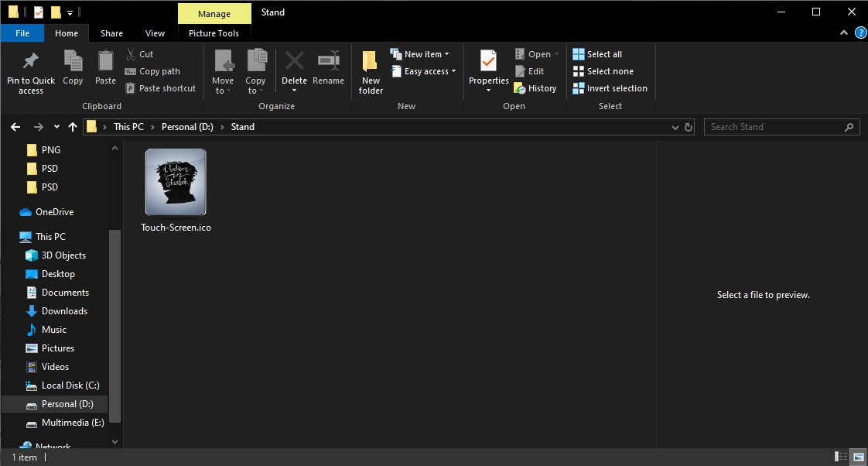This screenshot has height=466, width=868.
Task: Click the Rename icon
Action: tap(328, 70)
